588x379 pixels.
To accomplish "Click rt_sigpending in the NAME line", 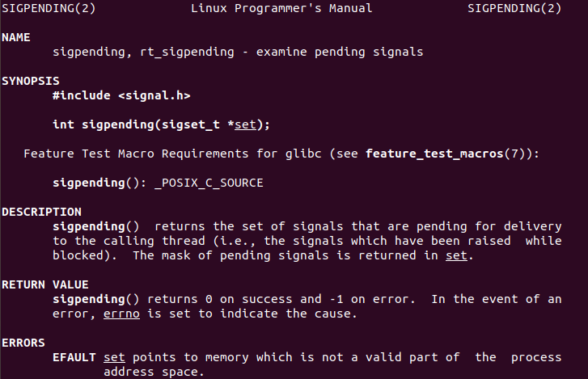I will pyautogui.click(x=168, y=53).
